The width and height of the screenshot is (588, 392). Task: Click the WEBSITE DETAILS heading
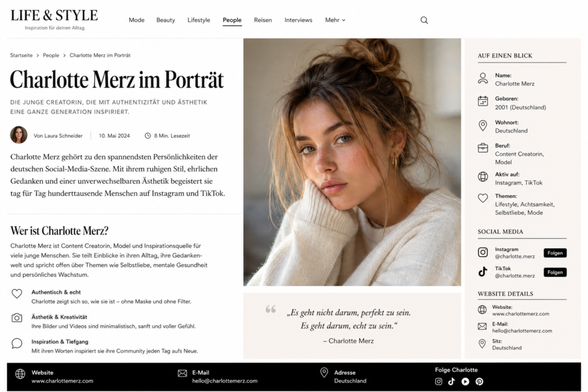(x=505, y=294)
